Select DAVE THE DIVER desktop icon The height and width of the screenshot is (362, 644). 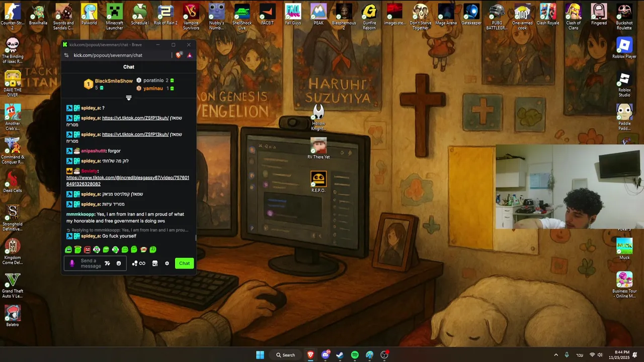click(13, 84)
